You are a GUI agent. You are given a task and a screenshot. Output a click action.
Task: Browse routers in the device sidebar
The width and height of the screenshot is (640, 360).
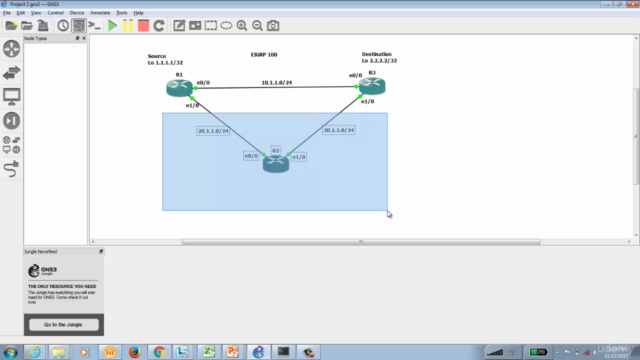(x=11, y=49)
